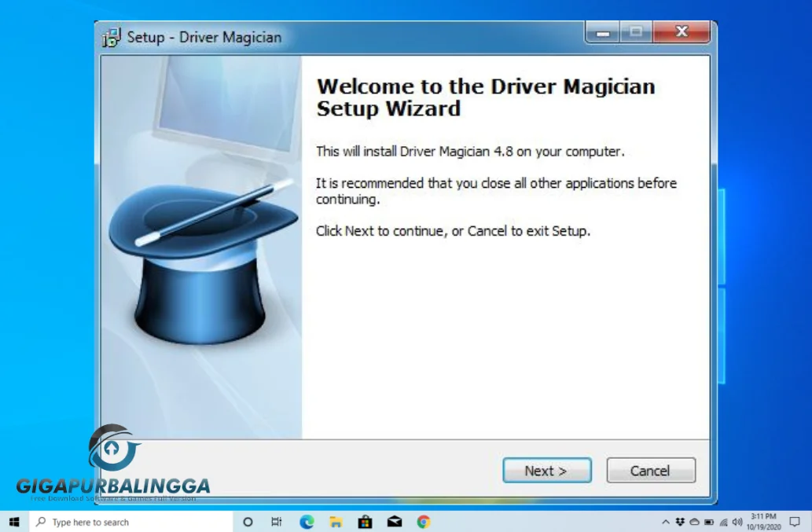Open the volume slider from the tray
Image resolution: width=812 pixels, height=532 pixels.
coord(737,521)
